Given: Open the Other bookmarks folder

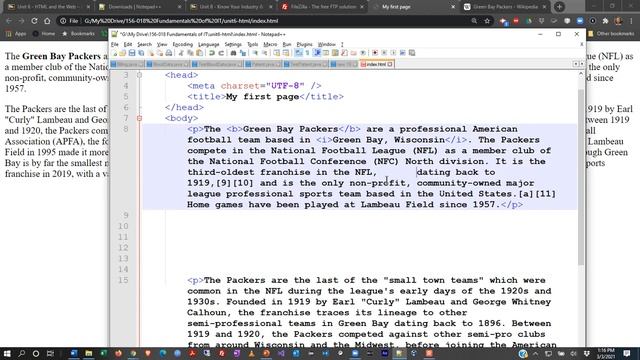Looking at the screenshot, I should (x=611, y=34).
